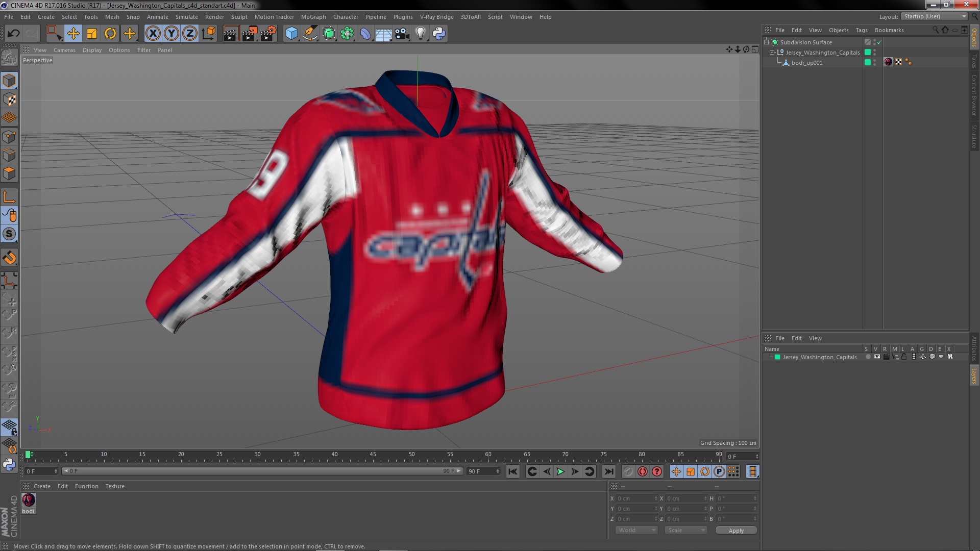Toggle Jersey_Washington_Capitals layer visibility eye
The image size is (980, 551).
point(877,357)
